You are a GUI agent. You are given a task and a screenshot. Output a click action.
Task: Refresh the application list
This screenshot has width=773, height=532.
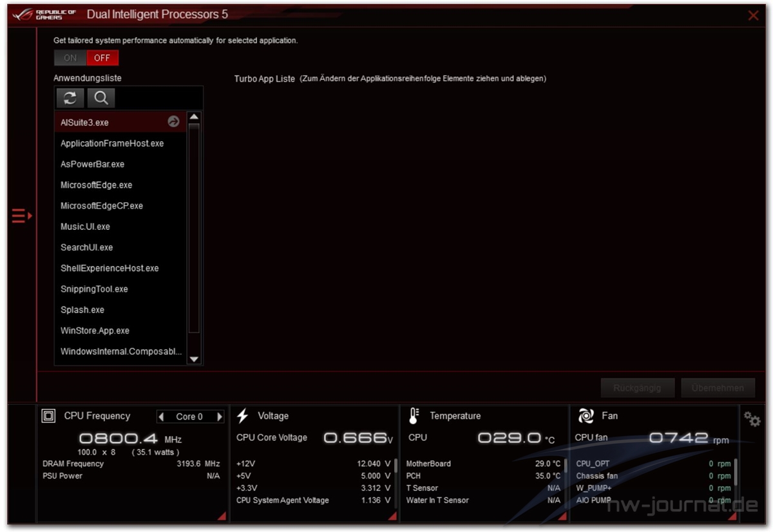(70, 98)
